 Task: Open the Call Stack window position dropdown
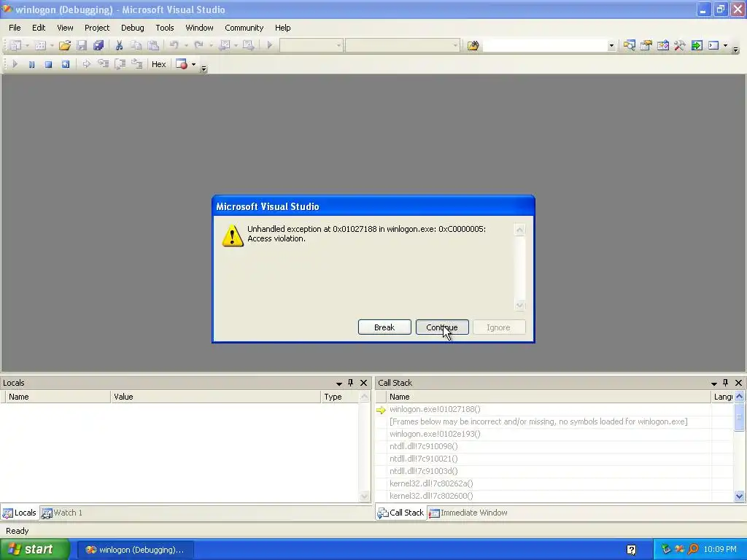[x=714, y=384]
